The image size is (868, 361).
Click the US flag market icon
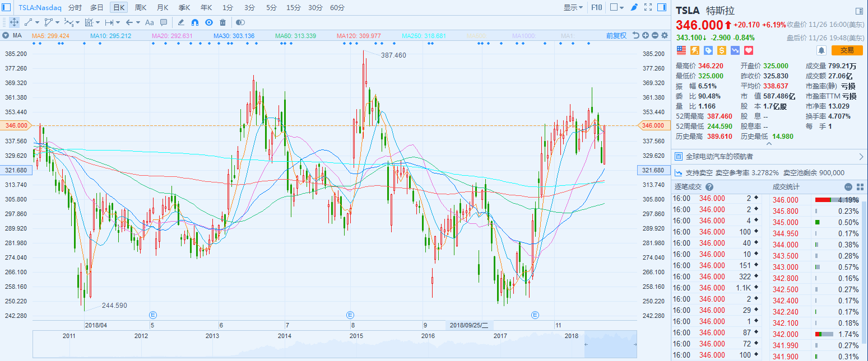coord(681,50)
